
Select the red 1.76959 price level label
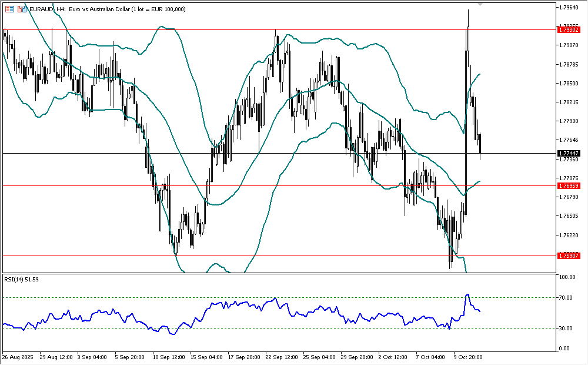point(569,185)
